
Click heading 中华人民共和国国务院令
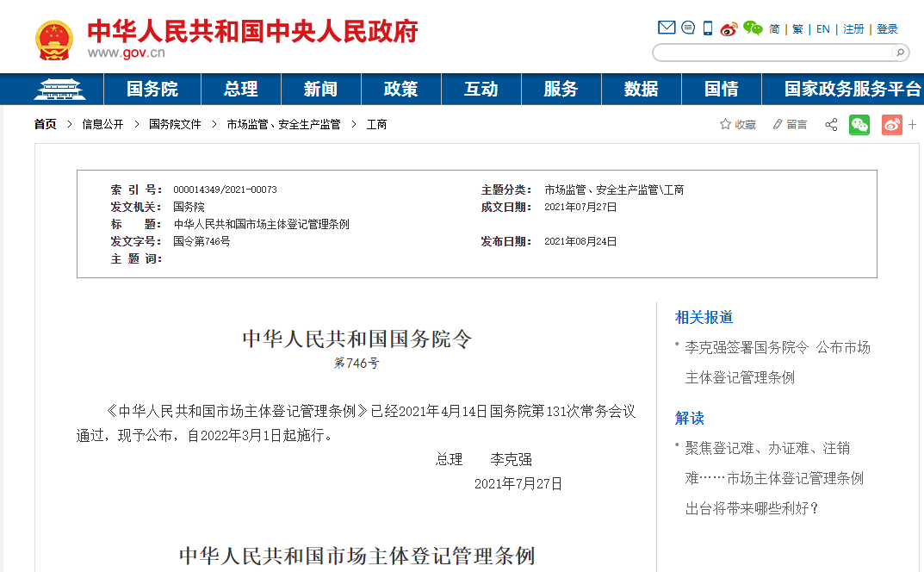[x=357, y=339]
